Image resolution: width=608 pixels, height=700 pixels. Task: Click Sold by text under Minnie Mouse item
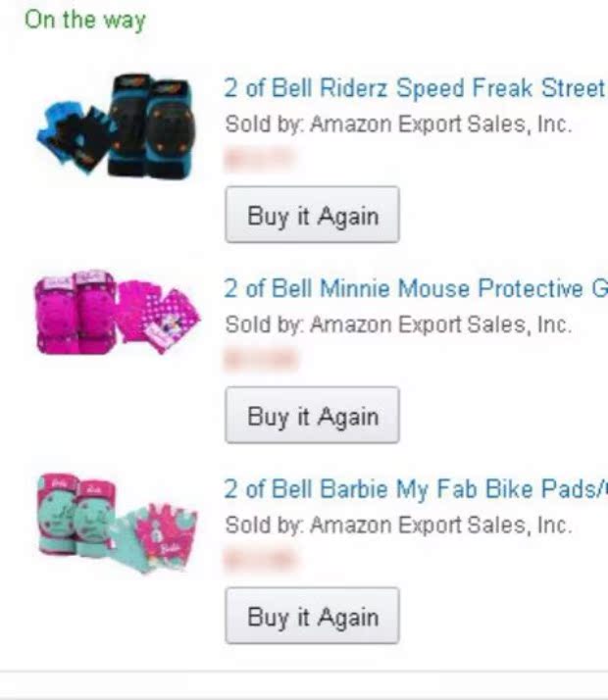point(398,325)
